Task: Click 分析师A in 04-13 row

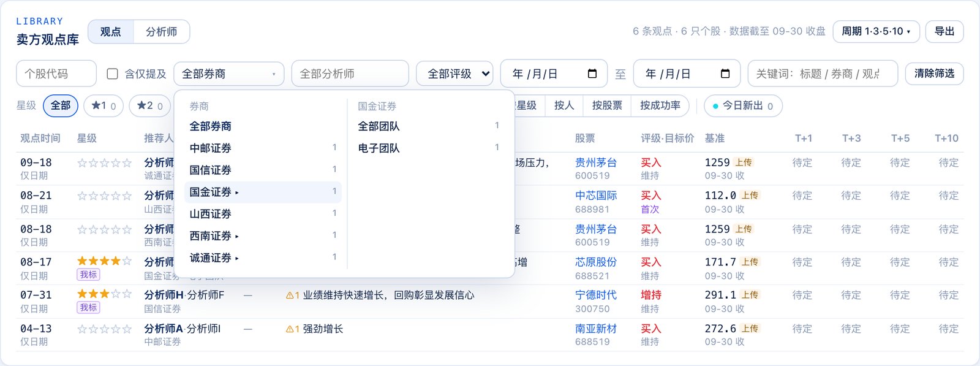Action: click(x=164, y=329)
